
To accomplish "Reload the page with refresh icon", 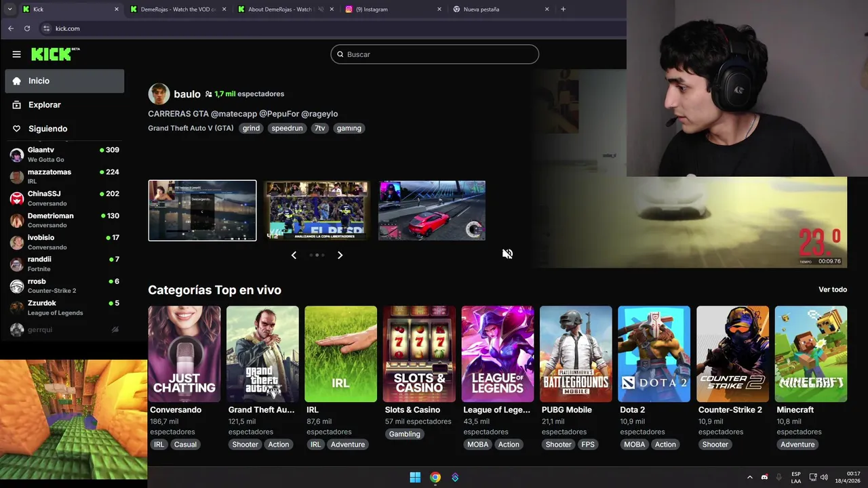I will [27, 28].
